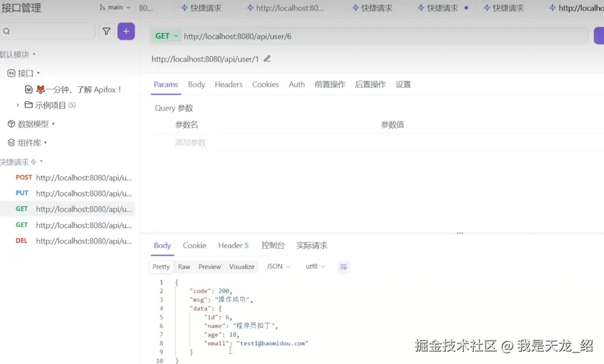Screen dimensions: 604x364
Task: Select Pretty response view
Action: 161,267
